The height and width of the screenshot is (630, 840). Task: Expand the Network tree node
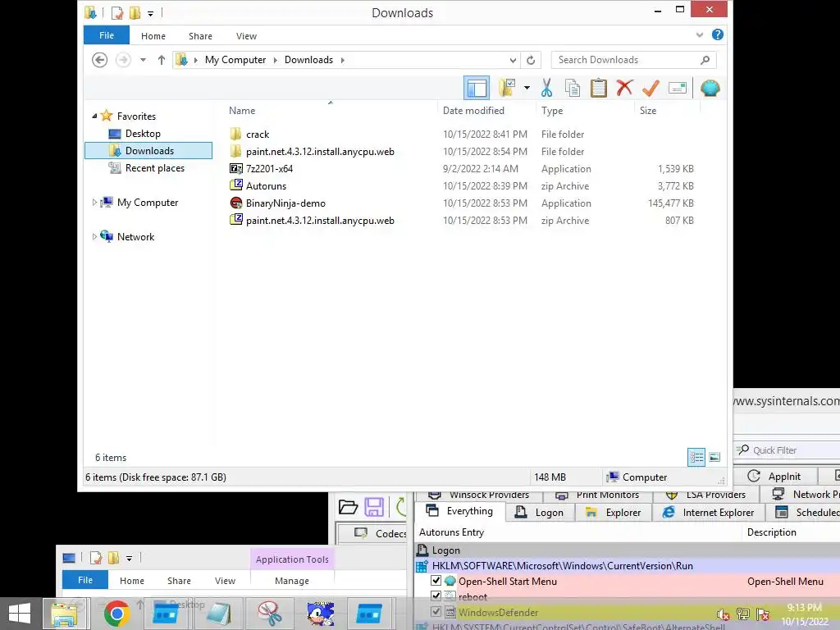94,236
